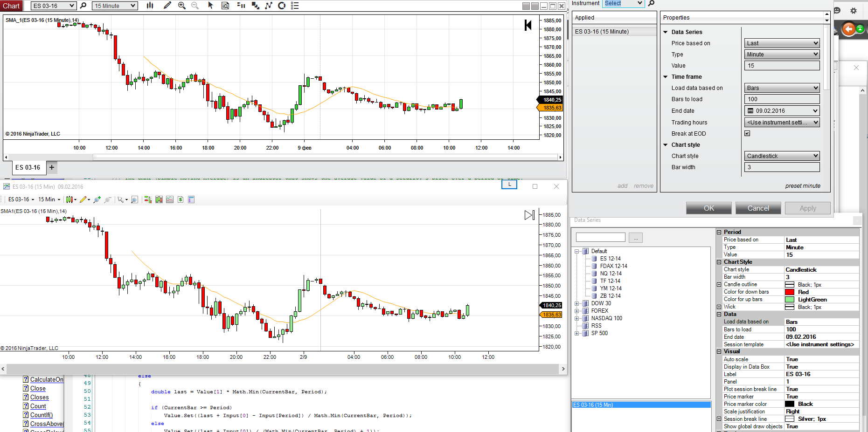This screenshot has height=432, width=868.
Task: Add a new chart tab with plus
Action: (x=52, y=167)
